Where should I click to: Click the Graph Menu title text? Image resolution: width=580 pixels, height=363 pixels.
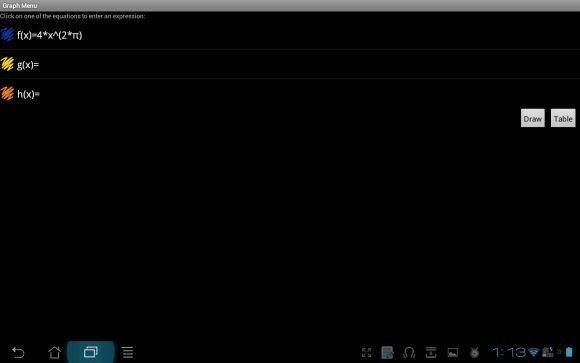click(x=20, y=6)
